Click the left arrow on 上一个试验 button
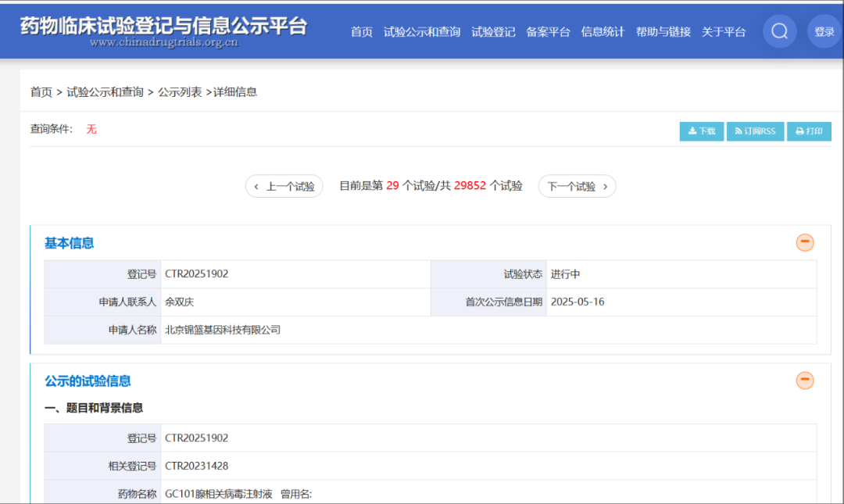 pyautogui.click(x=256, y=186)
